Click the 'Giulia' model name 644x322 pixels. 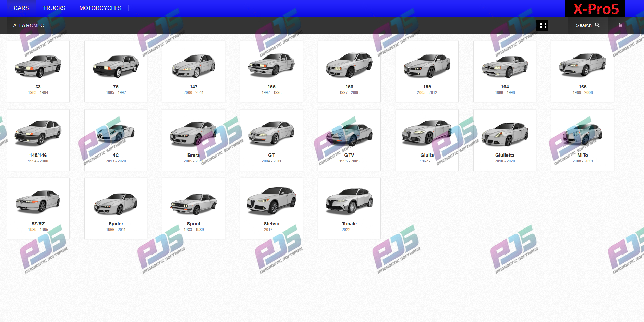coord(427,155)
